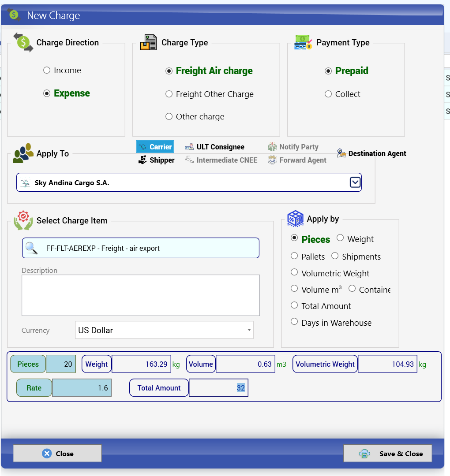Select the Carrier party icon
This screenshot has width=450, height=476.
pos(142,147)
